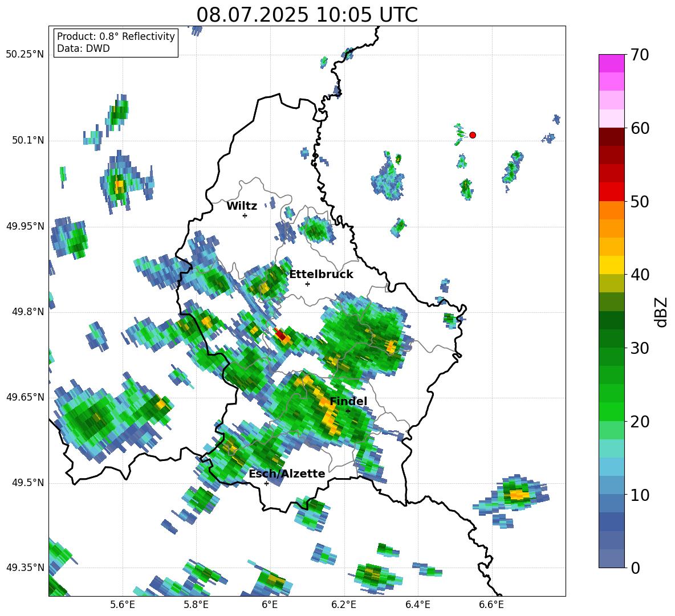This screenshot has width=675, height=616.
Task: Click the 5.6°E longitude label
Action: (x=123, y=605)
